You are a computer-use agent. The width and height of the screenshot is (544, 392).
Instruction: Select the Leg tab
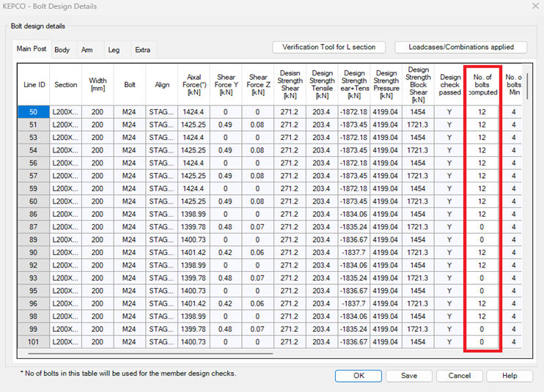coord(114,50)
